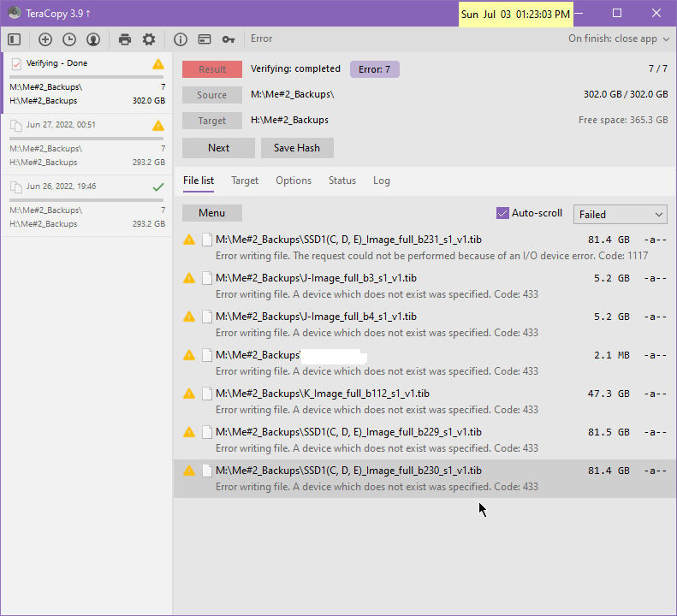Open the file list Menu button
Viewport: 677px width, 616px height.
pos(212,213)
